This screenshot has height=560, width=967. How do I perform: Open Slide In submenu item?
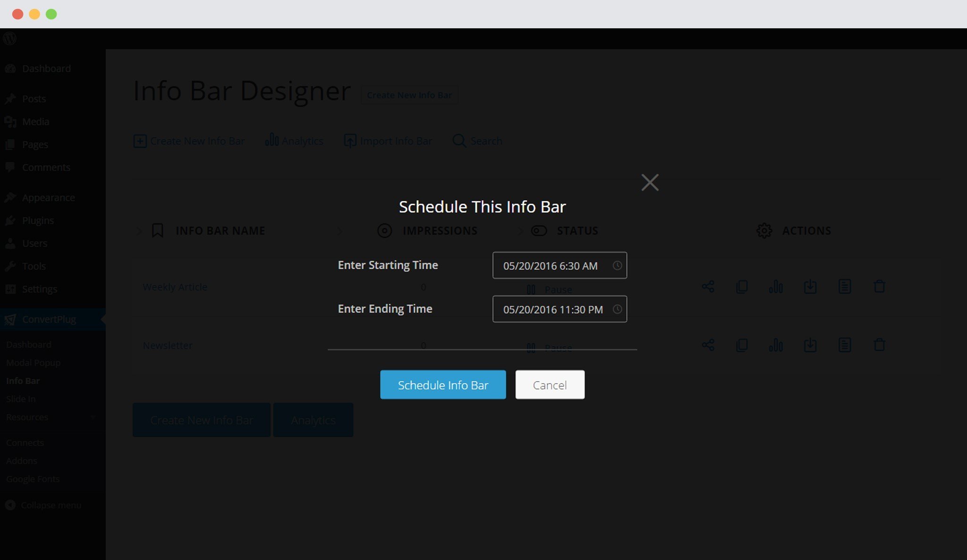click(x=21, y=399)
